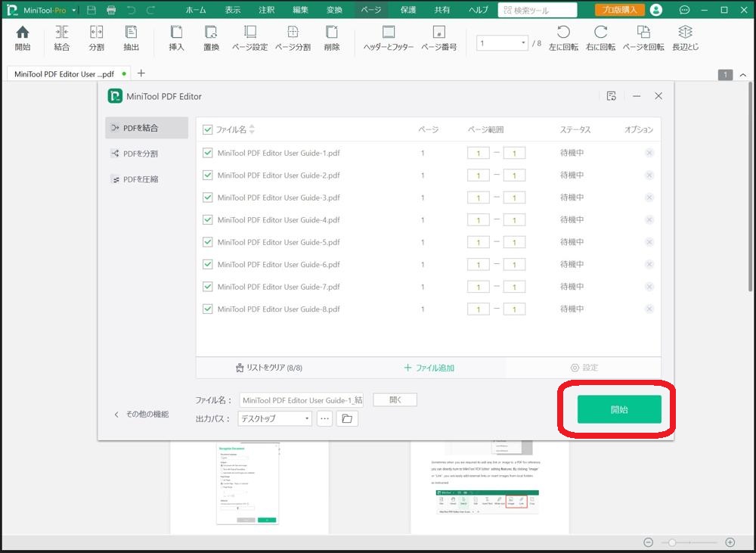The width and height of the screenshot is (756, 553).
Task: Click ファイル追加 to add files
Action: pos(429,368)
